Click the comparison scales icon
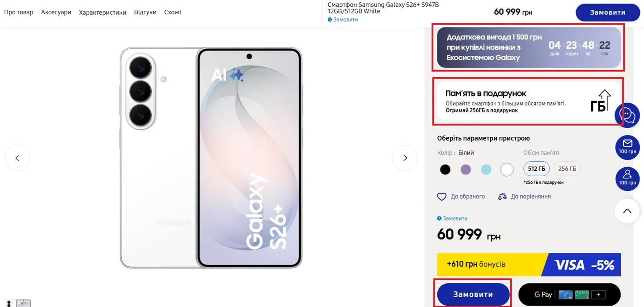 (502, 197)
